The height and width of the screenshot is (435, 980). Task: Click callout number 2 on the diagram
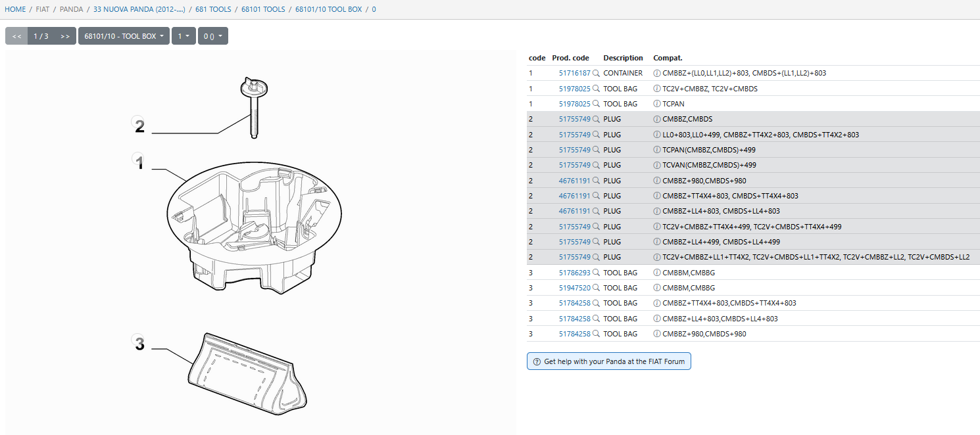[139, 125]
